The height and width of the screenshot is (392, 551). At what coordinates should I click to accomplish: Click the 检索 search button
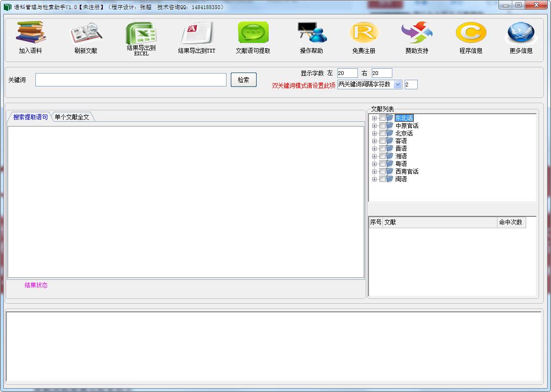244,80
